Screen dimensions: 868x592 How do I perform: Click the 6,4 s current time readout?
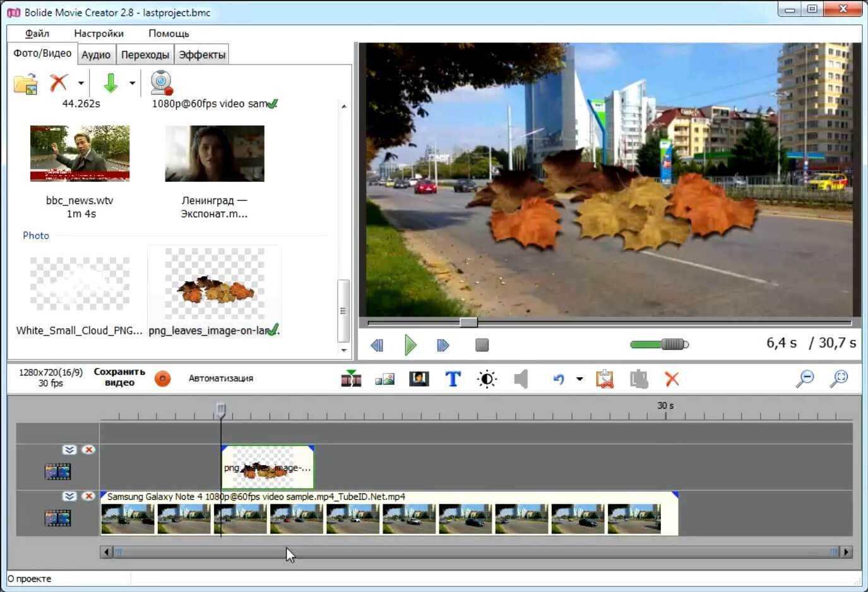point(782,343)
